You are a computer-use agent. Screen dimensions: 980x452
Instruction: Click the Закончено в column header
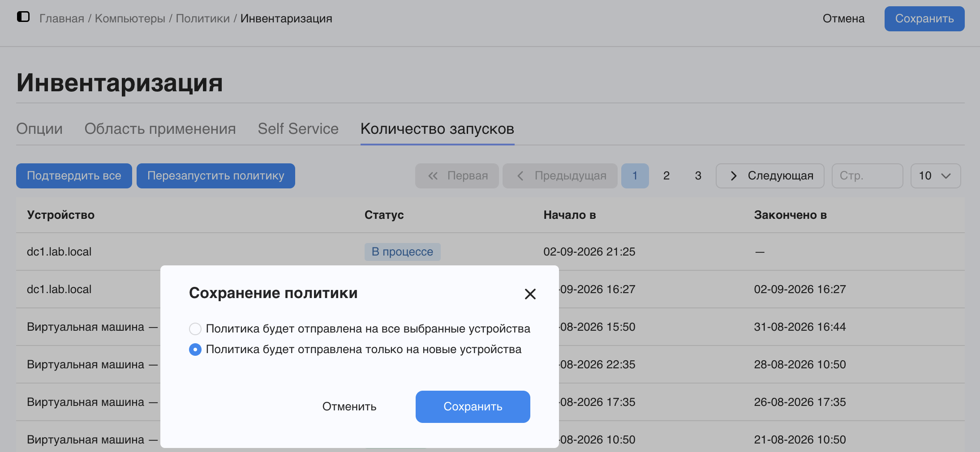click(791, 215)
